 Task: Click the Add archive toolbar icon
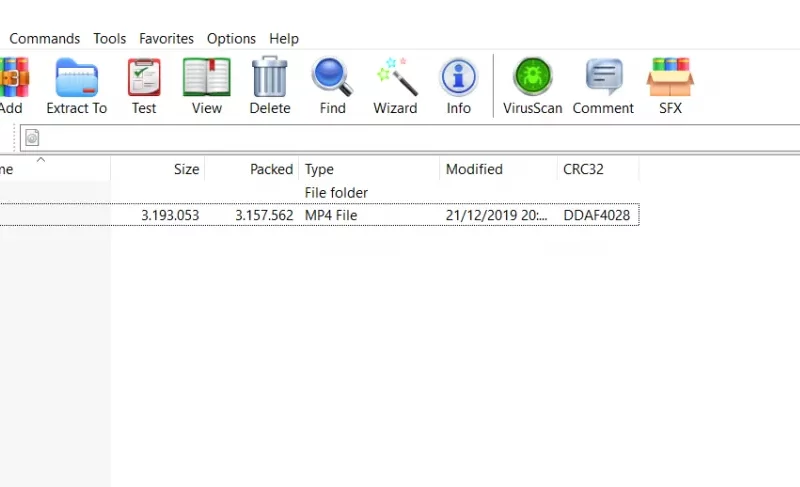point(13,78)
